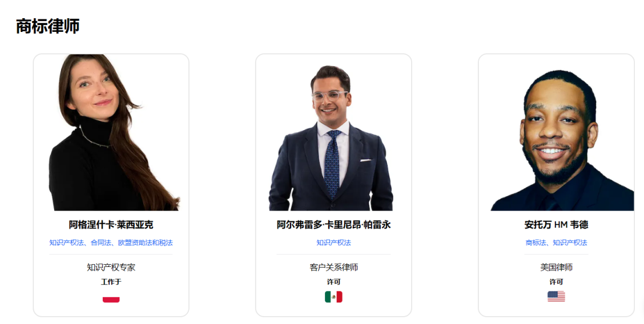Click 许可 label above the US flag
The width and height of the screenshot is (644, 324).
click(556, 282)
